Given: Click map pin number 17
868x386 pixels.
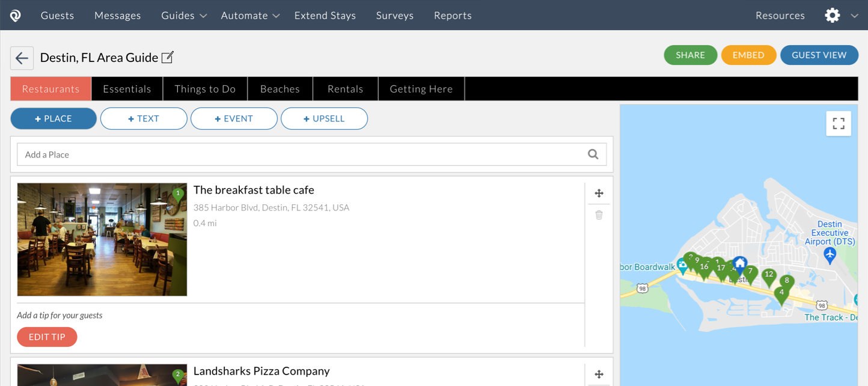Looking at the screenshot, I should coord(721,270).
